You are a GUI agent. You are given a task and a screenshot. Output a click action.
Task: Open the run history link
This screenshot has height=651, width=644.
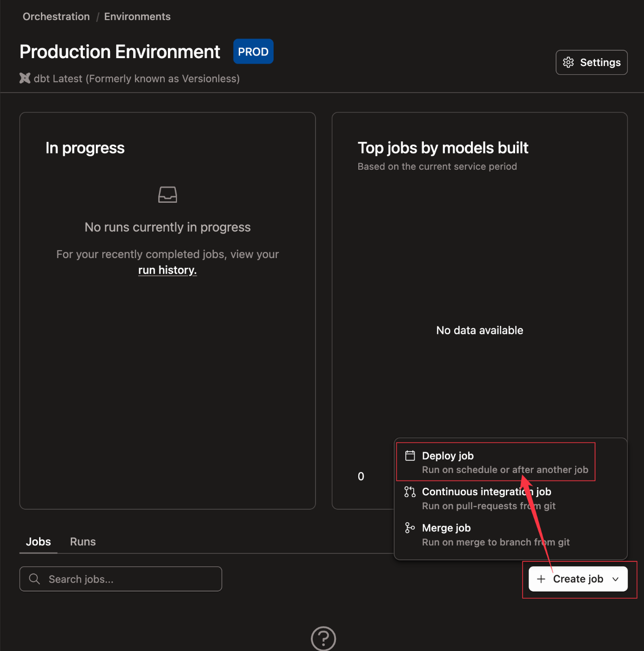pos(168,270)
